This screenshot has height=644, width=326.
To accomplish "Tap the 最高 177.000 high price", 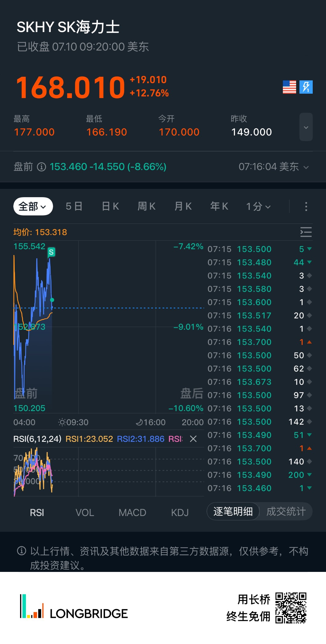I will pos(34,126).
